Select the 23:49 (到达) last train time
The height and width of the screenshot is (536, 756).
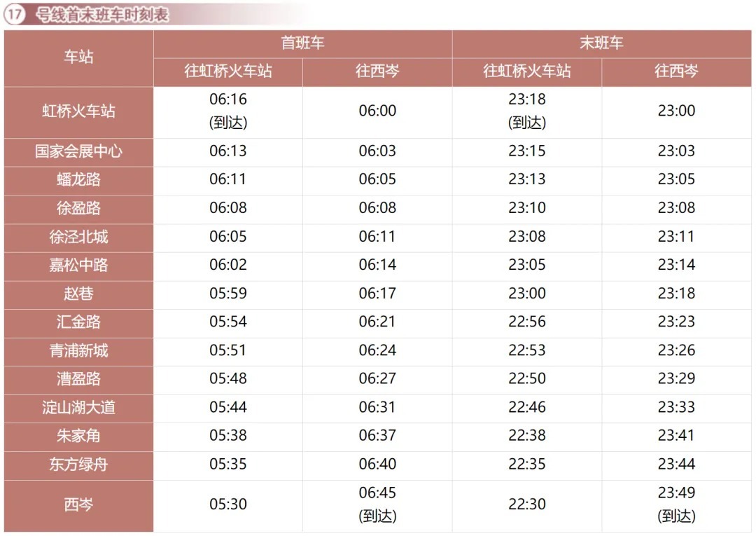click(676, 504)
